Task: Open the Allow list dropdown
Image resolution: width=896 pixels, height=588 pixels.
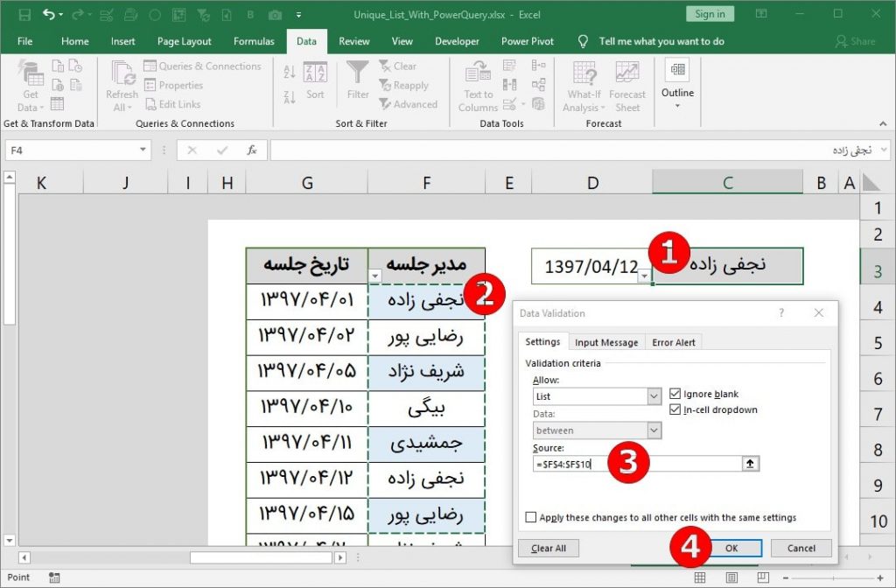Action: click(654, 396)
